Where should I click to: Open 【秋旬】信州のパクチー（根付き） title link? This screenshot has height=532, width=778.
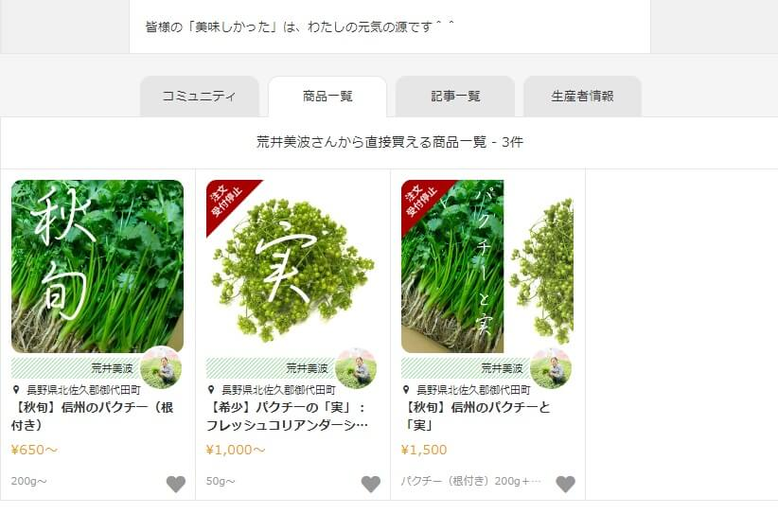pyautogui.click(x=93, y=417)
